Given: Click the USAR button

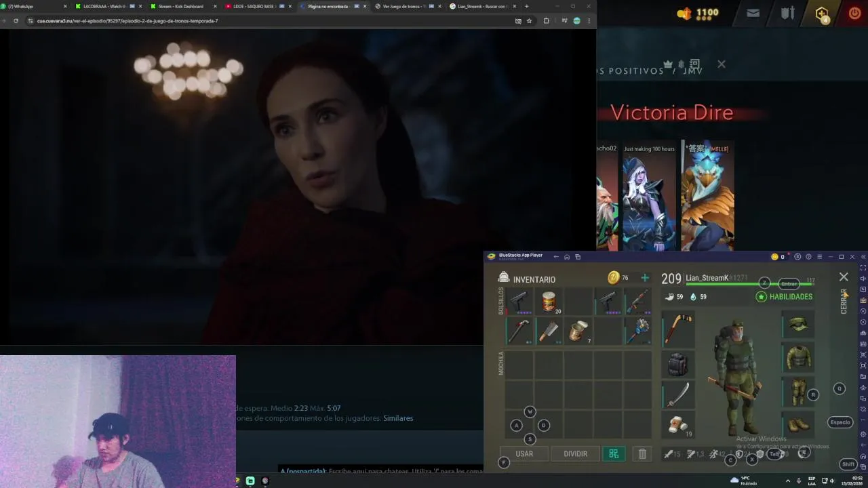Looking at the screenshot, I should coord(524,454).
